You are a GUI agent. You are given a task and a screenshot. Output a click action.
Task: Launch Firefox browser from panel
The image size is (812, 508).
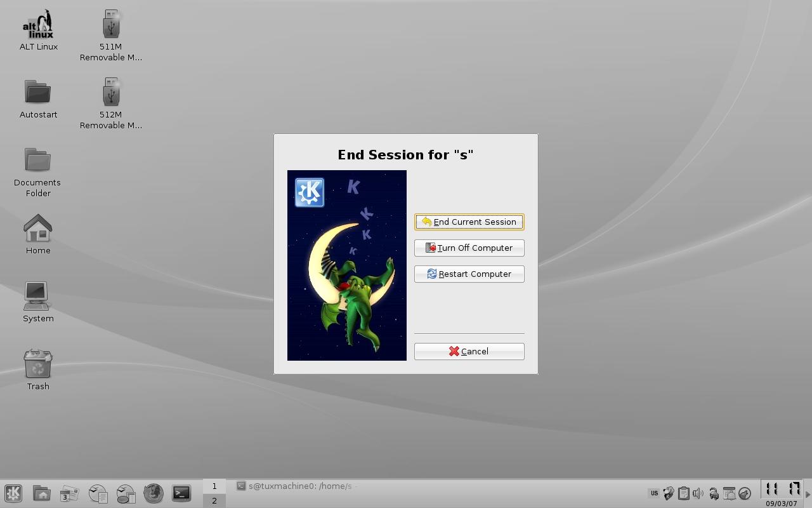click(154, 493)
